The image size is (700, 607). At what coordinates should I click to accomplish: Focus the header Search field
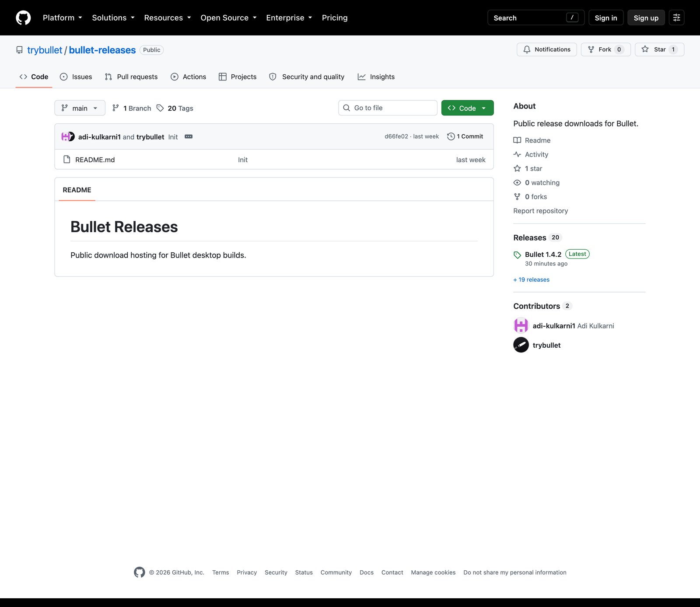point(536,18)
